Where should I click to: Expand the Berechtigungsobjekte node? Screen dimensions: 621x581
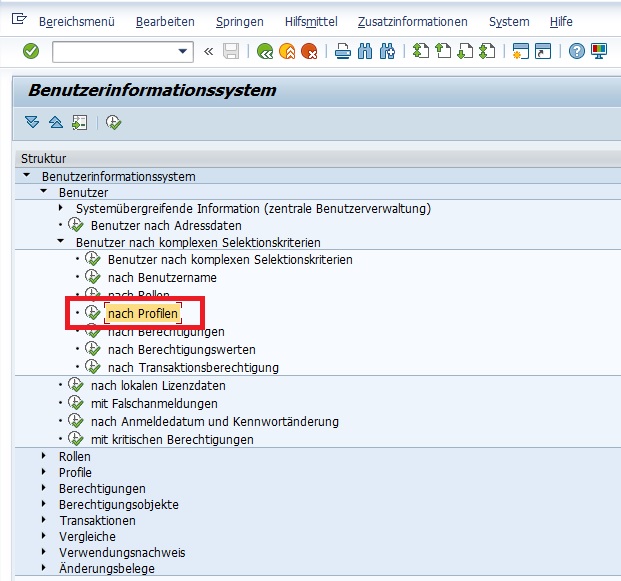(x=44, y=503)
